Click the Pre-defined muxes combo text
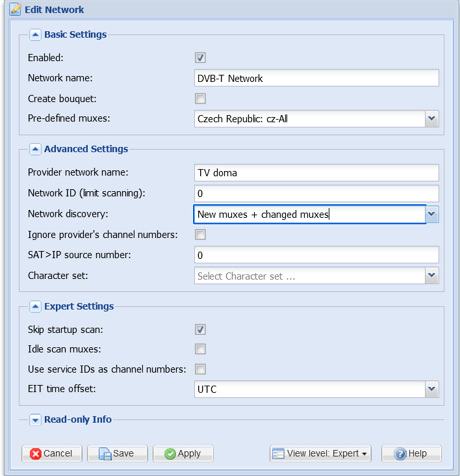Viewport: 460px width, 476px height. point(310,119)
